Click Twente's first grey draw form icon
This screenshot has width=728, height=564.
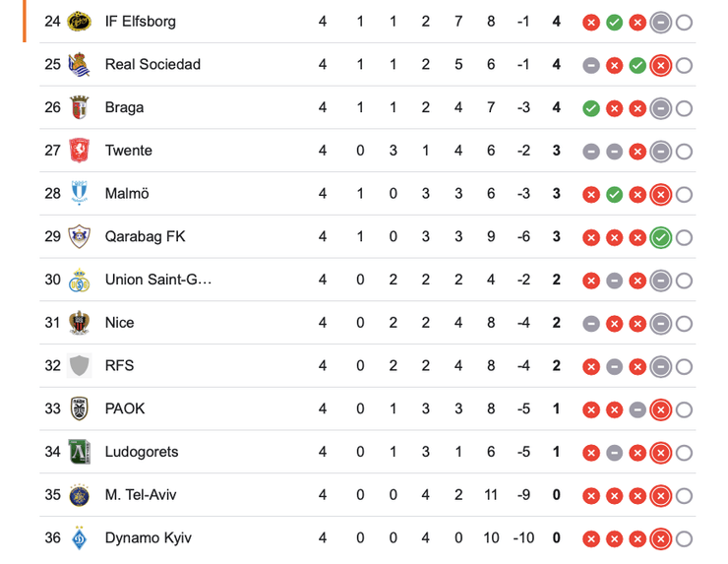591,152
